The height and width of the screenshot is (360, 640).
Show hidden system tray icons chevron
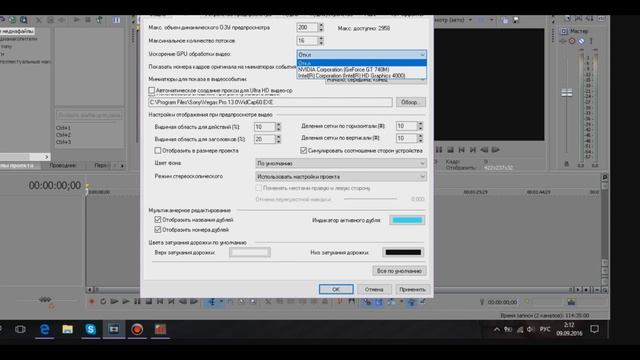pyautogui.click(x=496, y=329)
